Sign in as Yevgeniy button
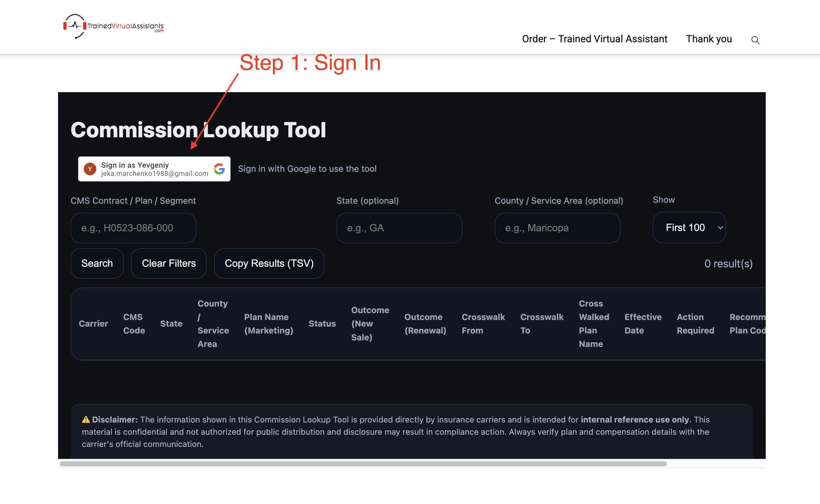This screenshot has width=820, height=504. click(x=154, y=169)
